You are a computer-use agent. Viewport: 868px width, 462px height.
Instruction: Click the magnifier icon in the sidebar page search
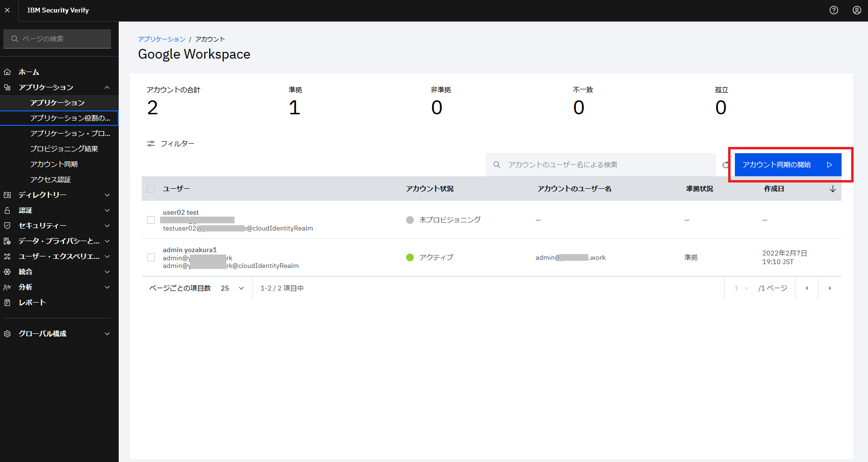pos(15,39)
